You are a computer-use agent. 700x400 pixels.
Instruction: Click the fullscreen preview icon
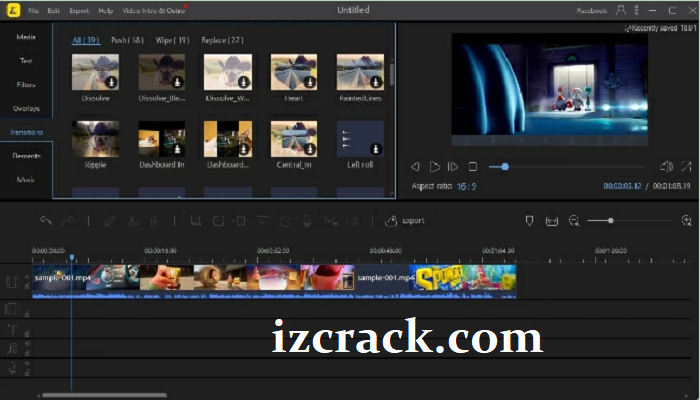coord(686,167)
